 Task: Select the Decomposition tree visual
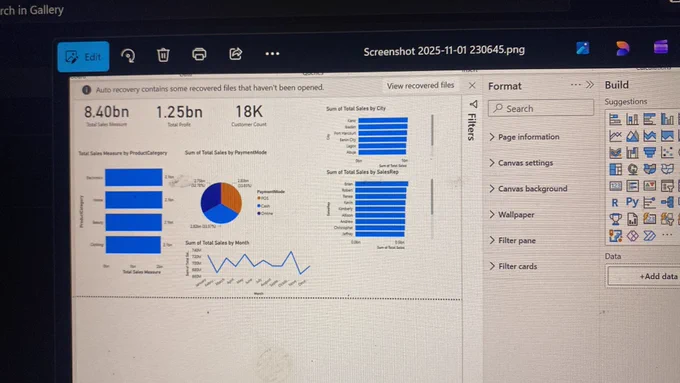coord(667,202)
